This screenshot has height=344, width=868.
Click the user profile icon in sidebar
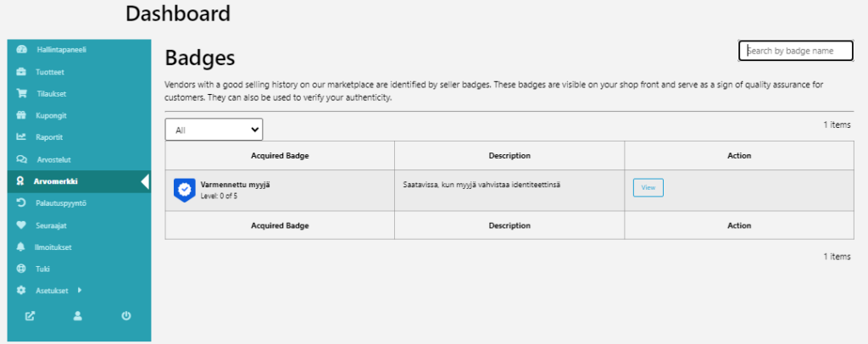[x=78, y=316]
